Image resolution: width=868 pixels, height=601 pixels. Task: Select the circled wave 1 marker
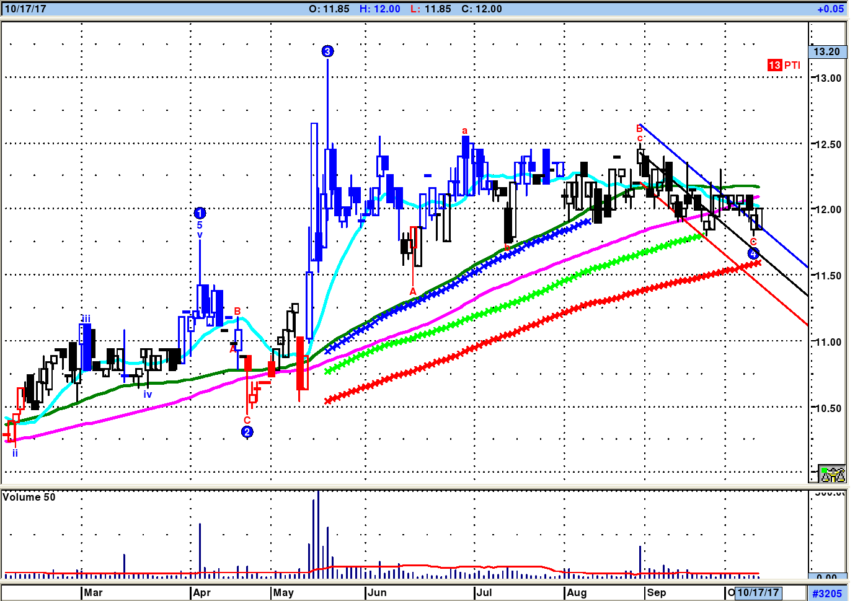pyautogui.click(x=200, y=213)
